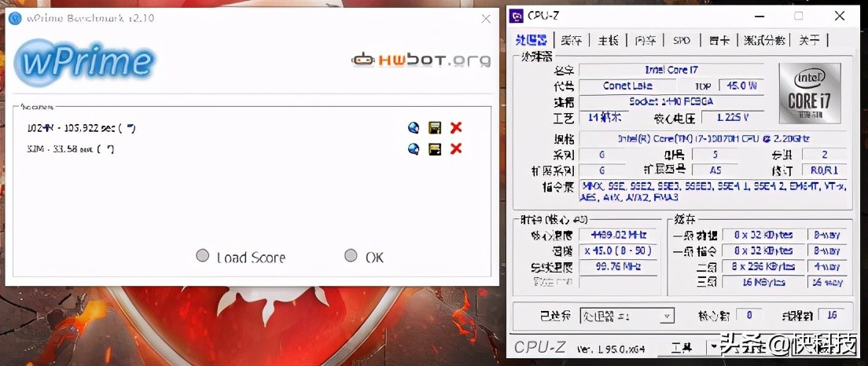This screenshot has height=366, width=868.
Task: Click the 32M - 33.58 sec result row
Action: pyautogui.click(x=70, y=148)
